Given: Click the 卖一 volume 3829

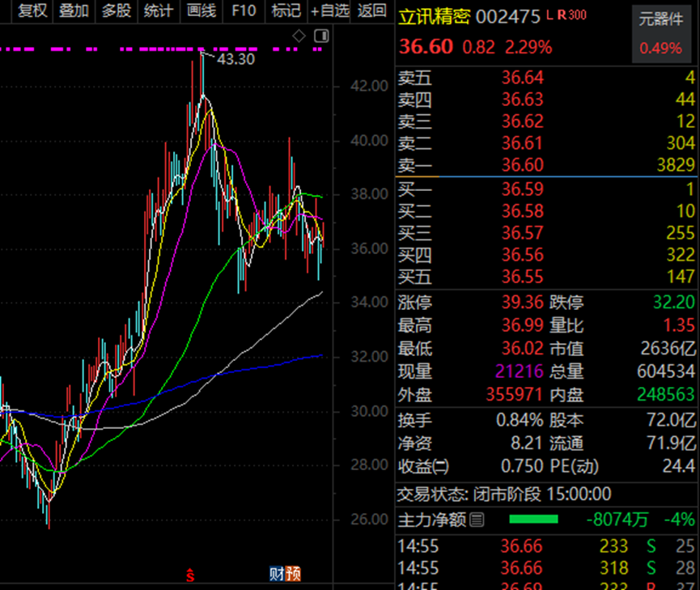Looking at the screenshot, I should click(676, 165).
